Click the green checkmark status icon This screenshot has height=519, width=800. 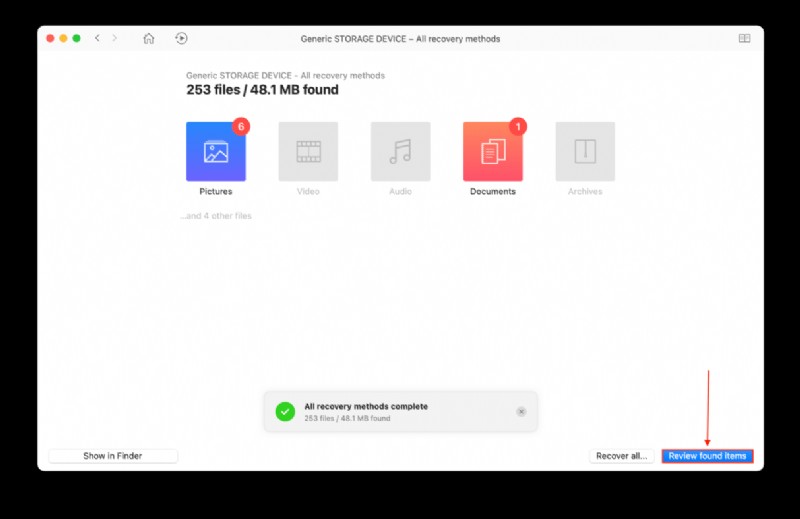click(285, 411)
